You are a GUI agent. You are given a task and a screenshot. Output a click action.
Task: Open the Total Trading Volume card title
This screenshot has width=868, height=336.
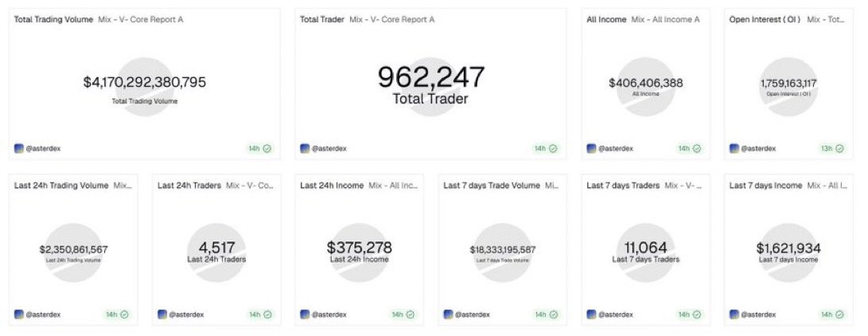53,19
